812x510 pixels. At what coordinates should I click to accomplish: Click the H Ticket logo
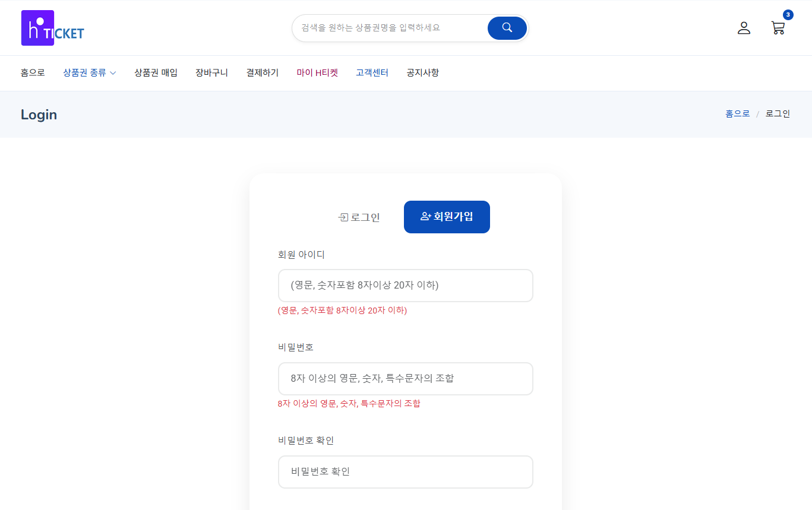click(x=53, y=28)
